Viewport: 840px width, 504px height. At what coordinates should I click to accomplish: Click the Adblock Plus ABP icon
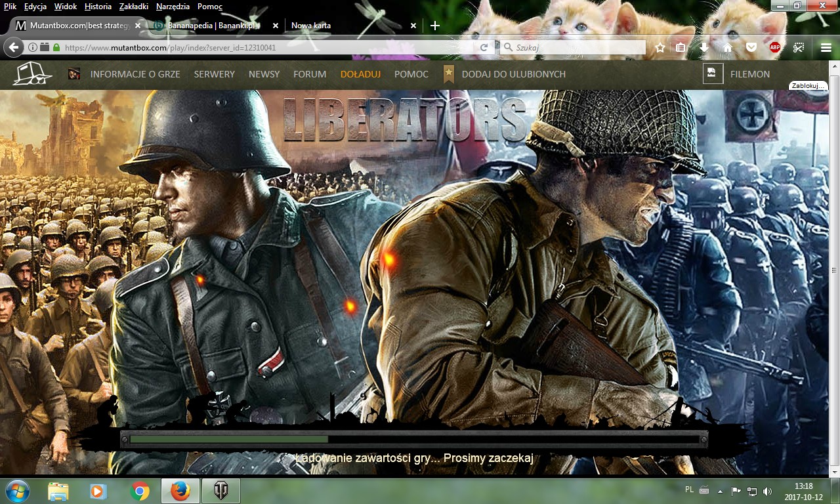click(775, 48)
